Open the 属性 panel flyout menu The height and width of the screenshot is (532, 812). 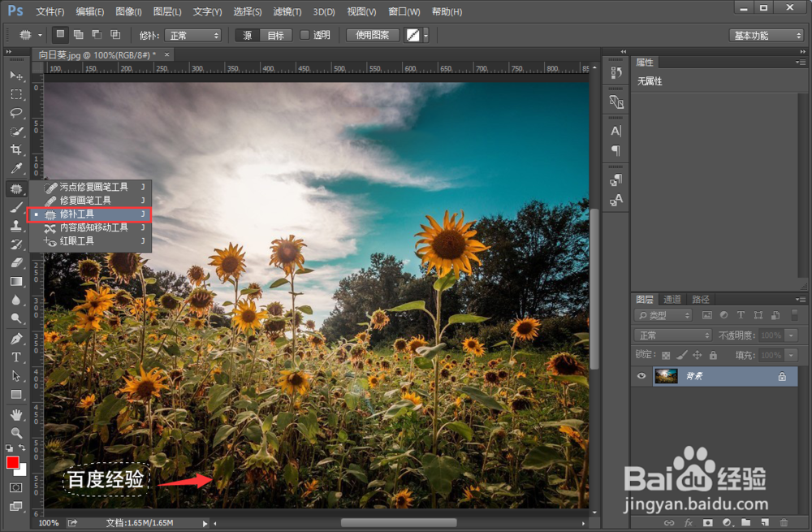[801, 63]
